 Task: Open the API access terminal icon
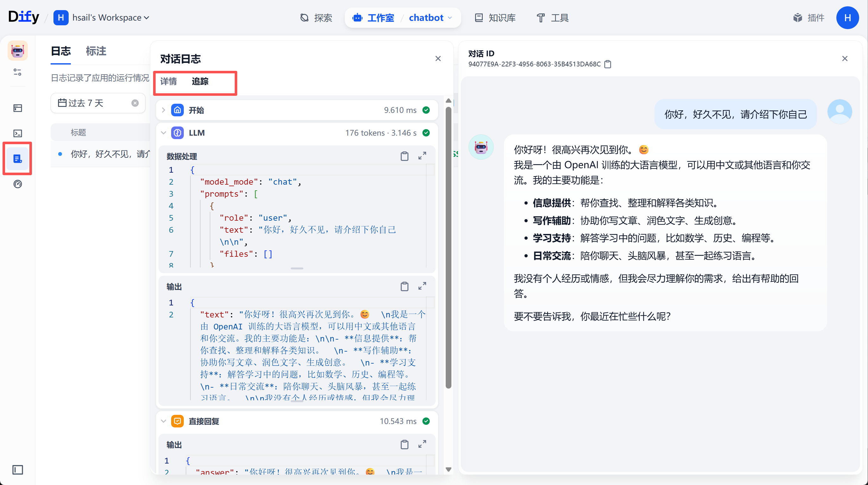click(17, 133)
